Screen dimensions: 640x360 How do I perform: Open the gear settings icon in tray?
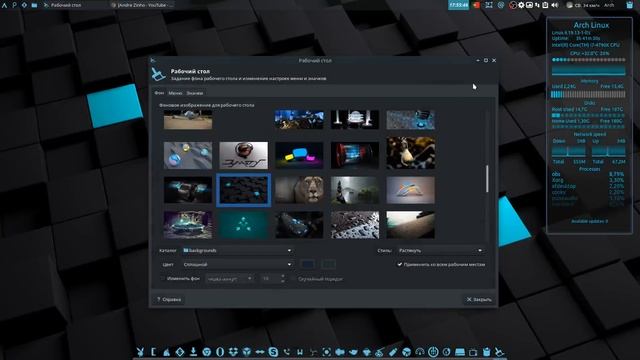pos(521,5)
